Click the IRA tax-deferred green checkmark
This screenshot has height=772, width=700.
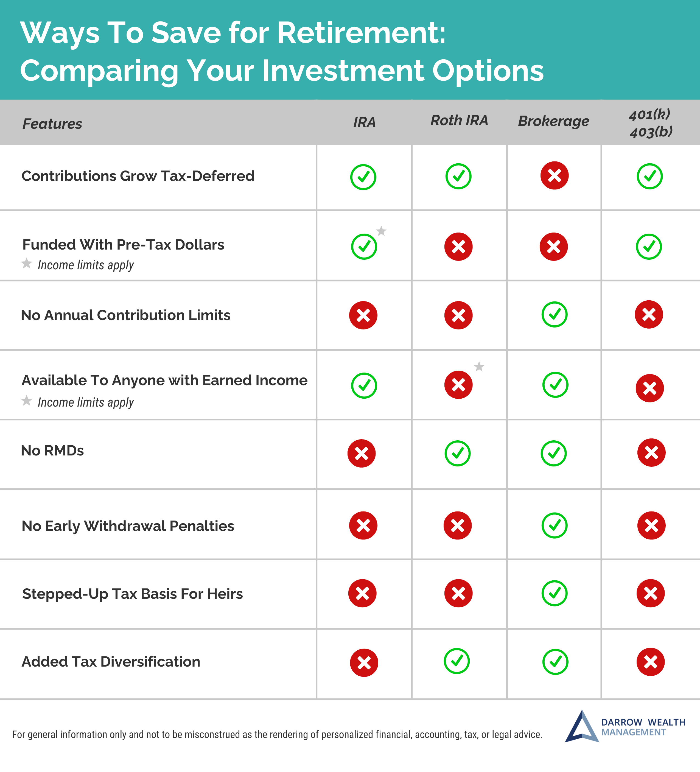pos(363,177)
